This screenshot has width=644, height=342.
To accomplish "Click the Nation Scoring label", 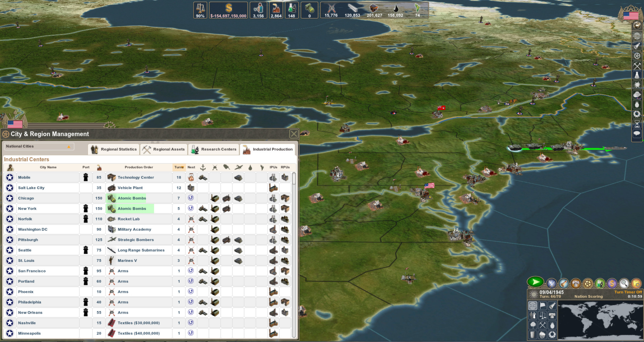I will tap(588, 296).
